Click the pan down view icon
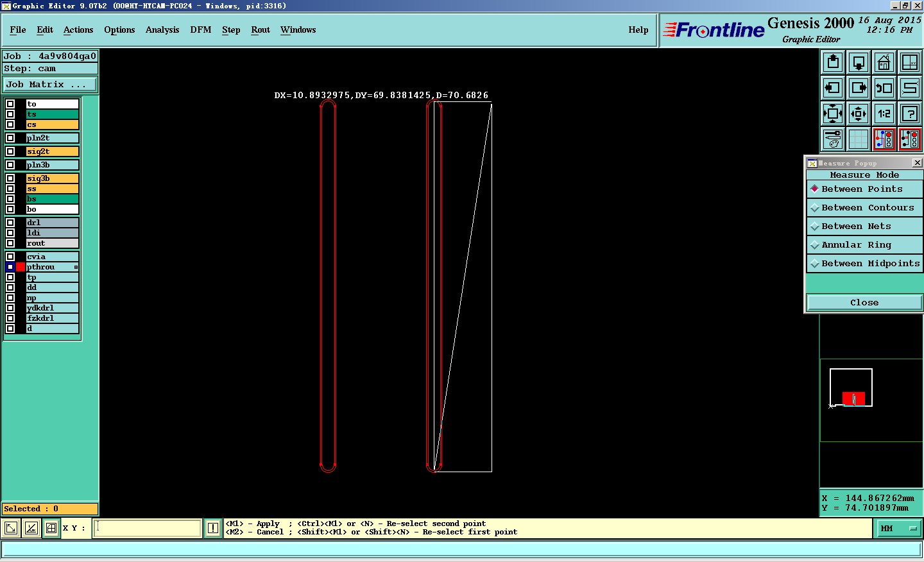The width and height of the screenshot is (924, 562). [859, 62]
